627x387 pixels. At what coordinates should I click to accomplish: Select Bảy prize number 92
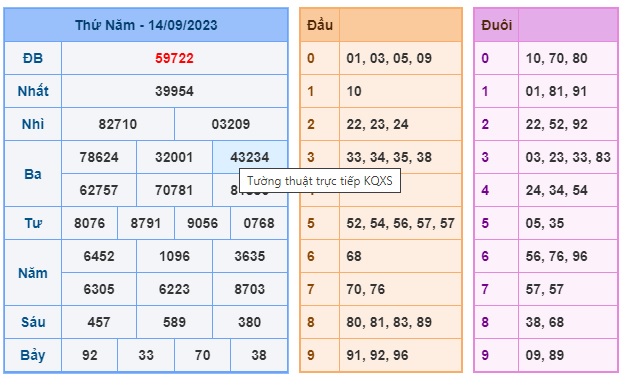coord(90,355)
